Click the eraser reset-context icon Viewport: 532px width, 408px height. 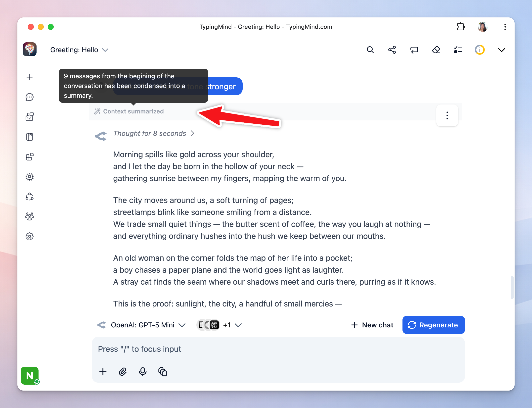436,50
